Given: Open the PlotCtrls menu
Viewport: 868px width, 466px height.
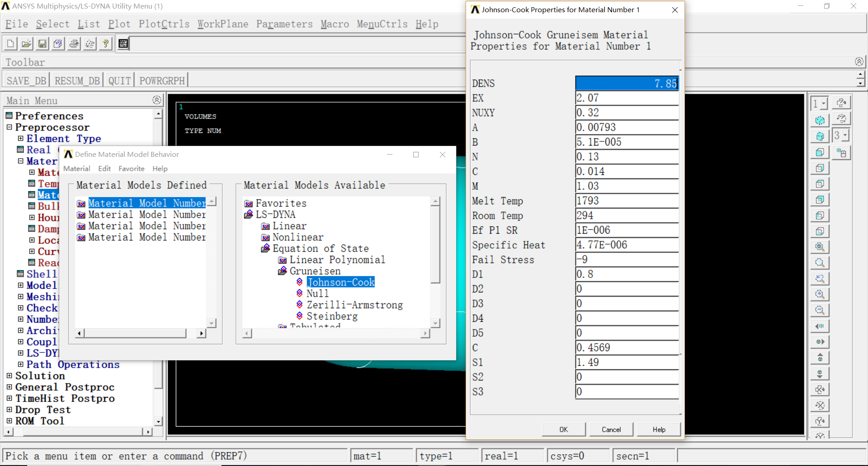Looking at the screenshot, I should click(x=164, y=24).
